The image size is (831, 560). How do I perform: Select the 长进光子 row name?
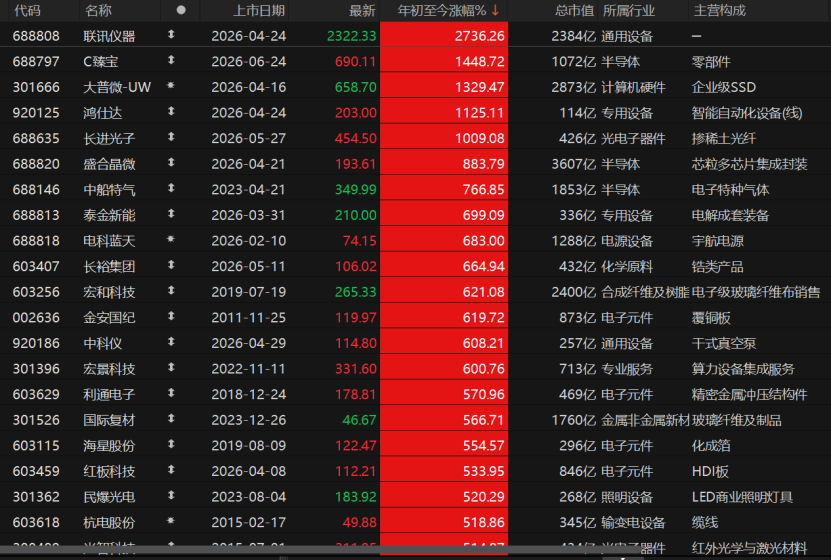click(109, 139)
